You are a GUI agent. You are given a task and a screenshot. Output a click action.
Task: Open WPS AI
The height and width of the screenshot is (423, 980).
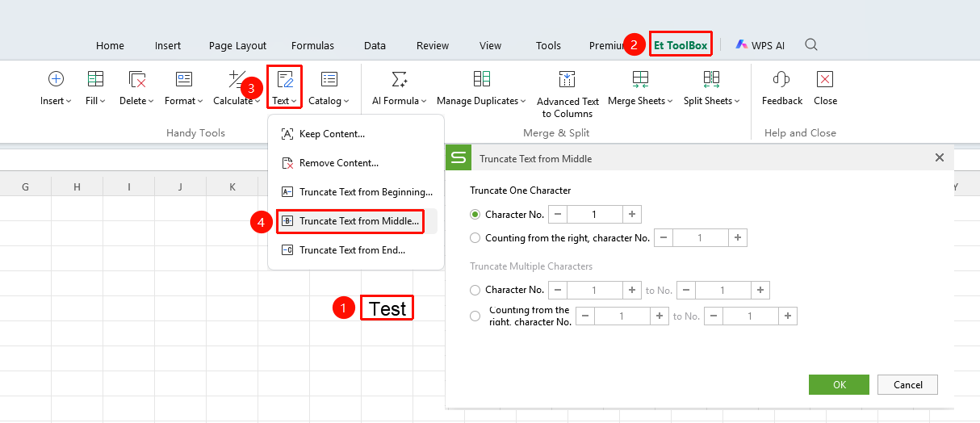(760, 45)
